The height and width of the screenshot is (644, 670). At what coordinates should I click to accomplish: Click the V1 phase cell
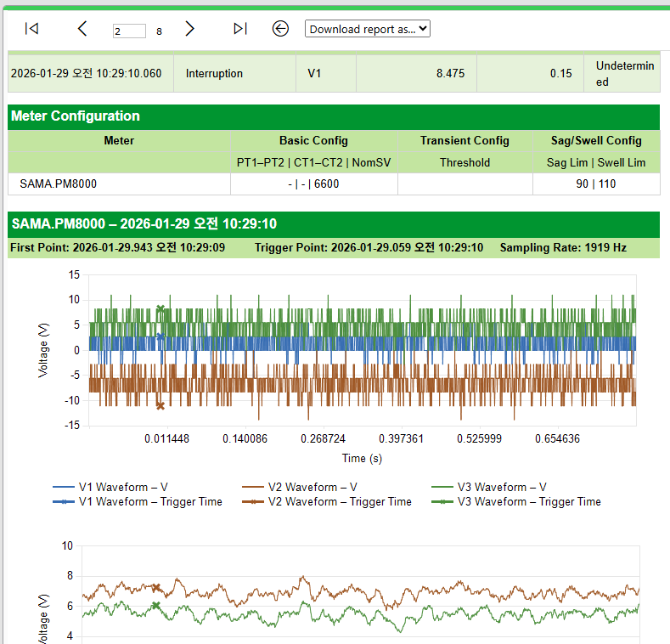[x=326, y=74]
